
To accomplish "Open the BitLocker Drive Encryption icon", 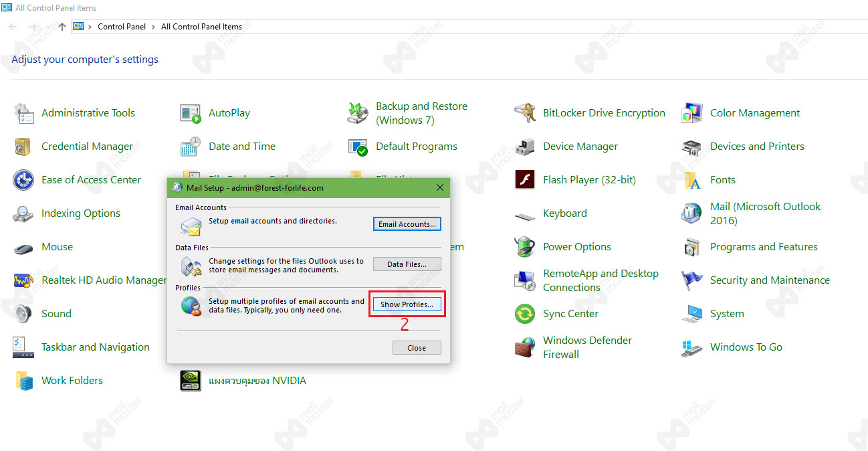I will point(525,113).
